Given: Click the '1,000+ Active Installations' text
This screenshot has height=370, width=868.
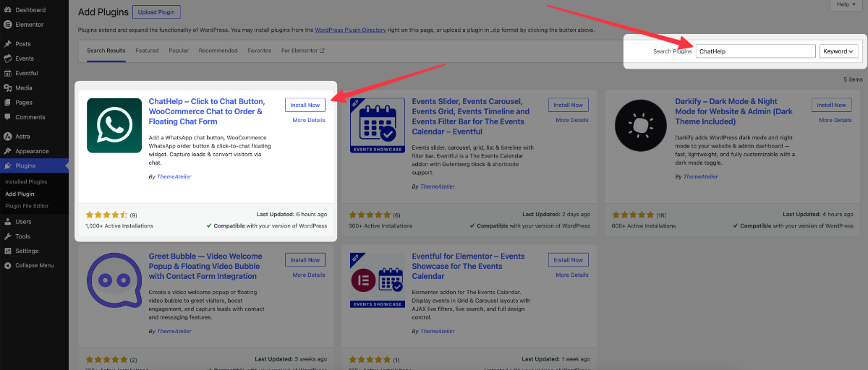Looking at the screenshot, I should pos(119,225).
